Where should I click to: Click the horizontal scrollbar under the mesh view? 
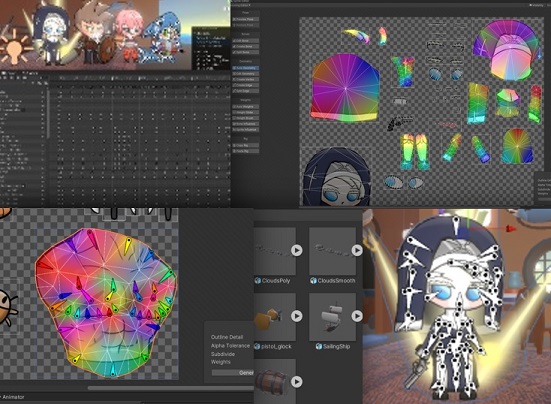coord(170,388)
